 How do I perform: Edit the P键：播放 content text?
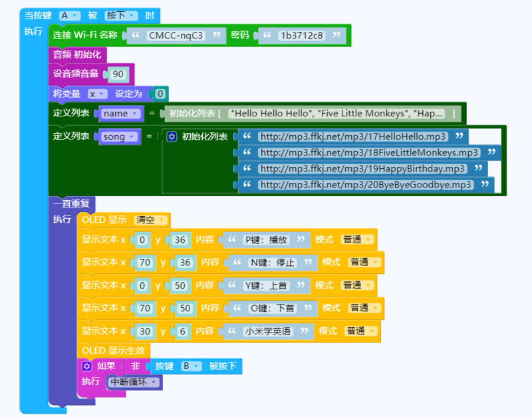click(267, 239)
